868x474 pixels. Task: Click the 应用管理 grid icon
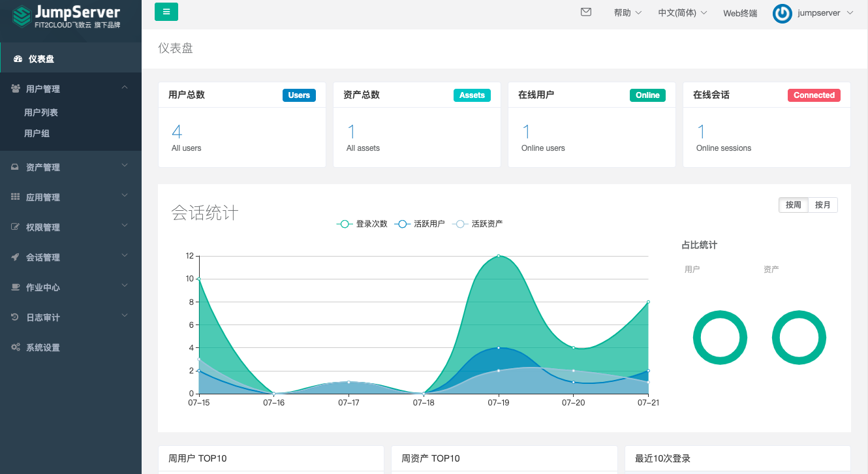pyautogui.click(x=15, y=197)
